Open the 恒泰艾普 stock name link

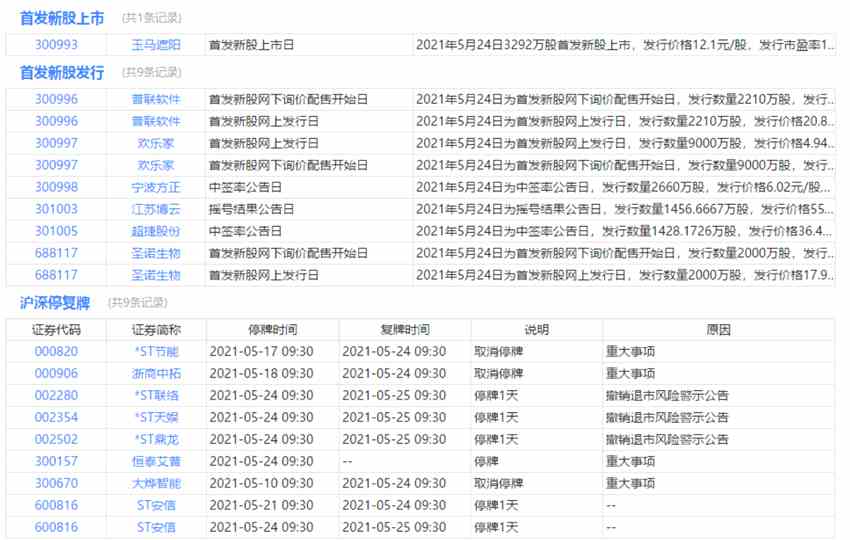point(156,461)
